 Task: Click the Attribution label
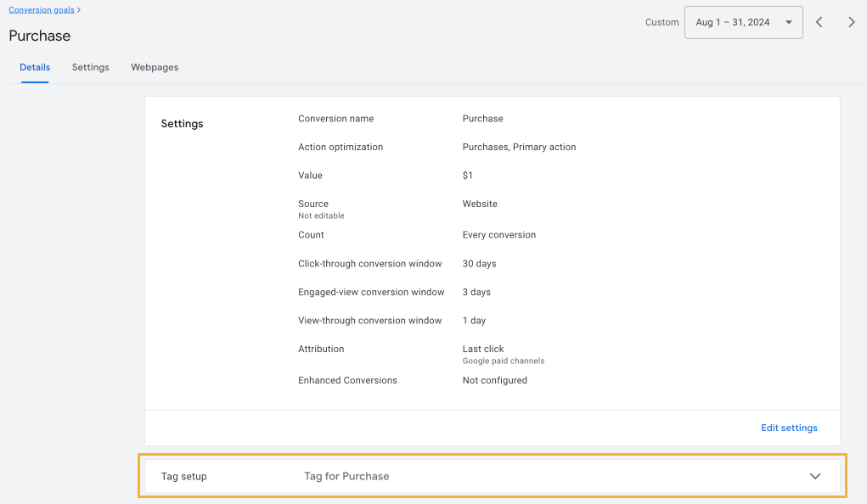coord(321,350)
